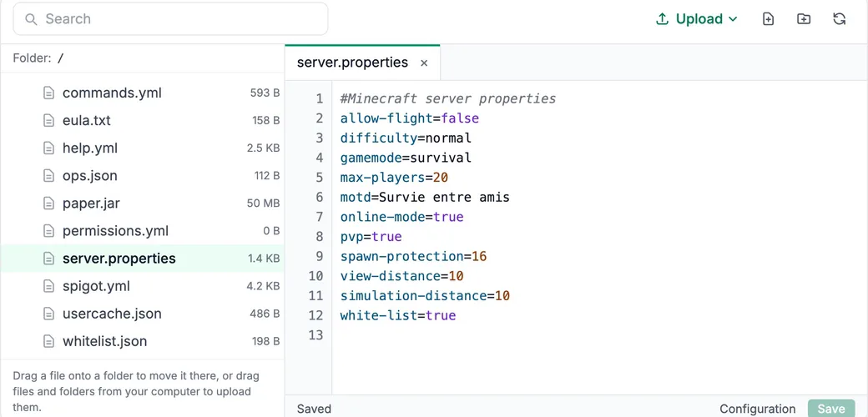Click the Search input field
The height and width of the screenshot is (417, 868).
170,19
